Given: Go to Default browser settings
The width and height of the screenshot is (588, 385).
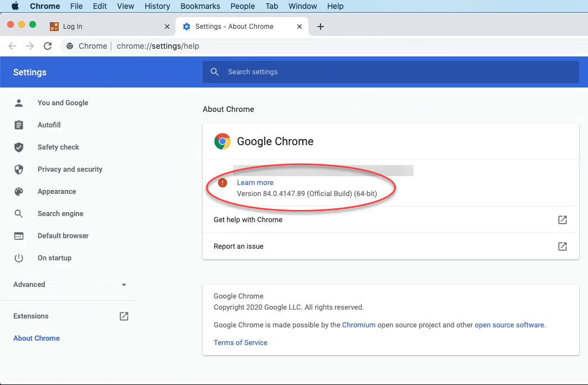Looking at the screenshot, I should pyautogui.click(x=63, y=235).
